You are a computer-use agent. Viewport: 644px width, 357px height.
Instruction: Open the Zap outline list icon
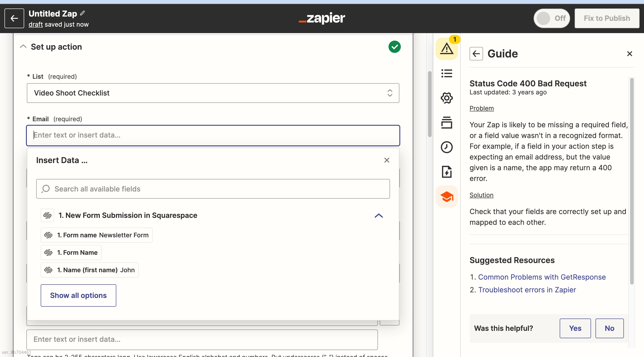[x=447, y=74]
